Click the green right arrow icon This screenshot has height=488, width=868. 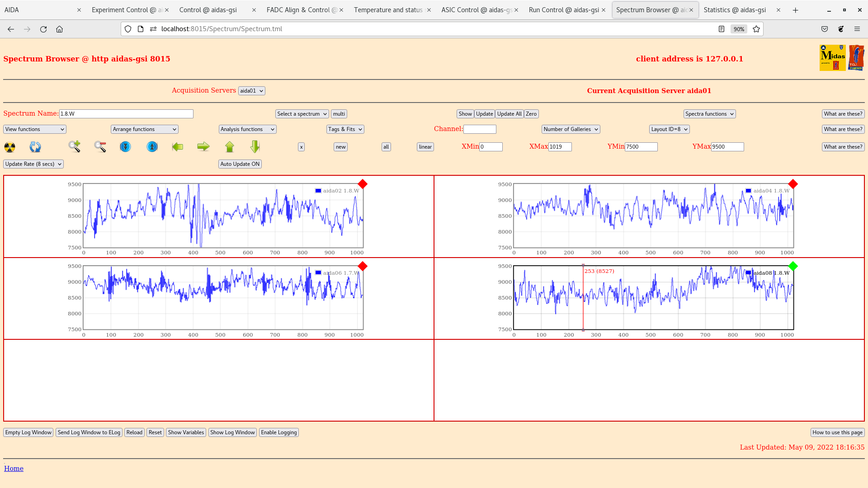coord(203,147)
